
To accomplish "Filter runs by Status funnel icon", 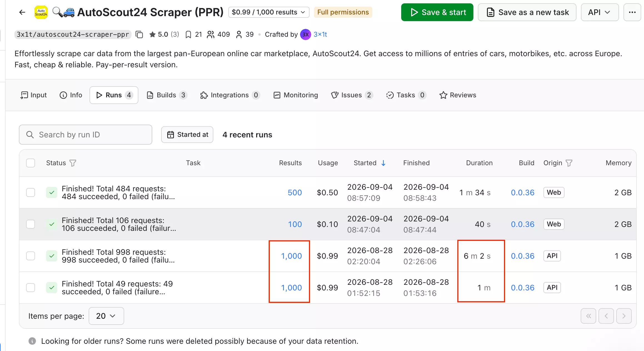I will (x=73, y=163).
